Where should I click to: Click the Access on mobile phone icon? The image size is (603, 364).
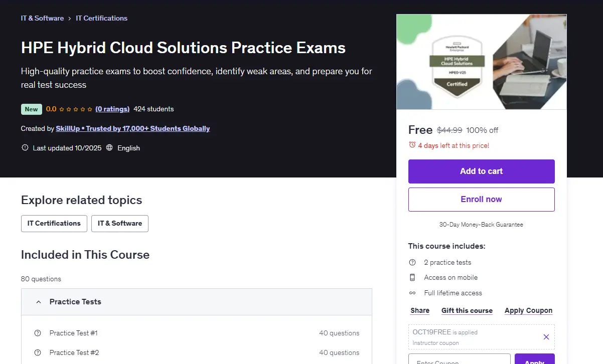click(x=412, y=277)
